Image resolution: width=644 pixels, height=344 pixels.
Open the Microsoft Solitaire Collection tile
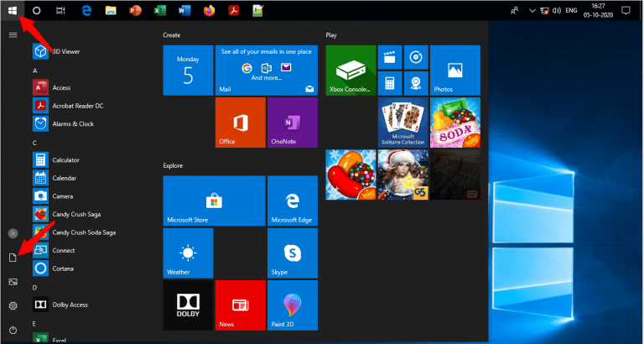tap(402, 122)
